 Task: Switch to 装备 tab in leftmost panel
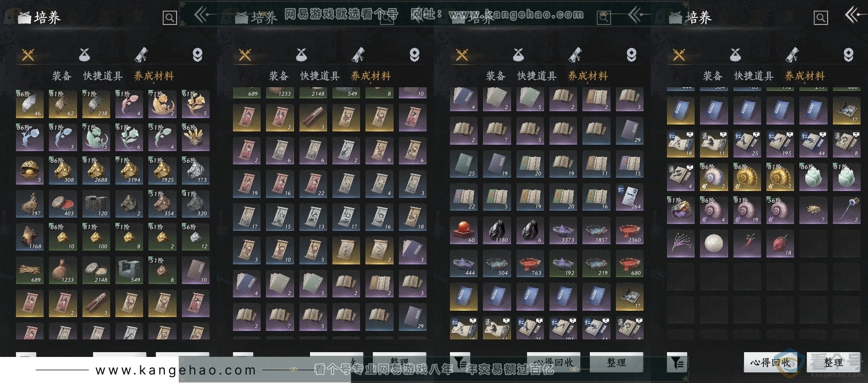click(62, 76)
